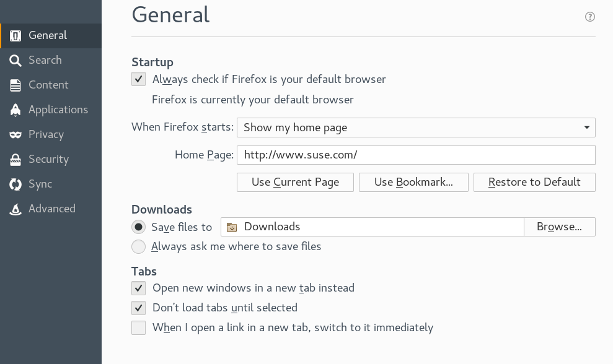
Task: Click the Security lock icon
Action: 15,159
